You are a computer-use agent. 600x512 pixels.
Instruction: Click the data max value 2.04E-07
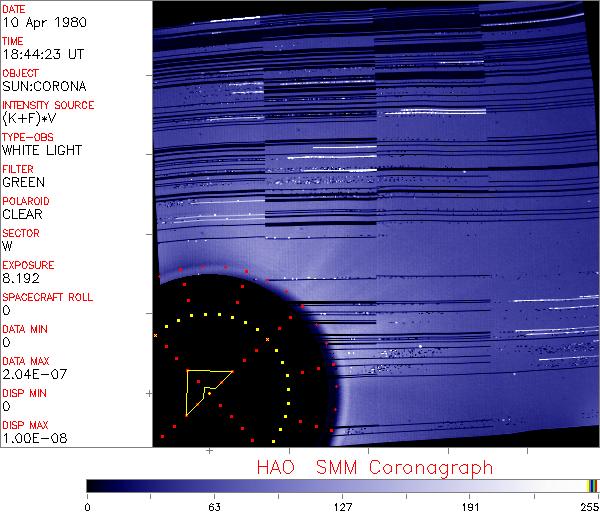click(30, 374)
